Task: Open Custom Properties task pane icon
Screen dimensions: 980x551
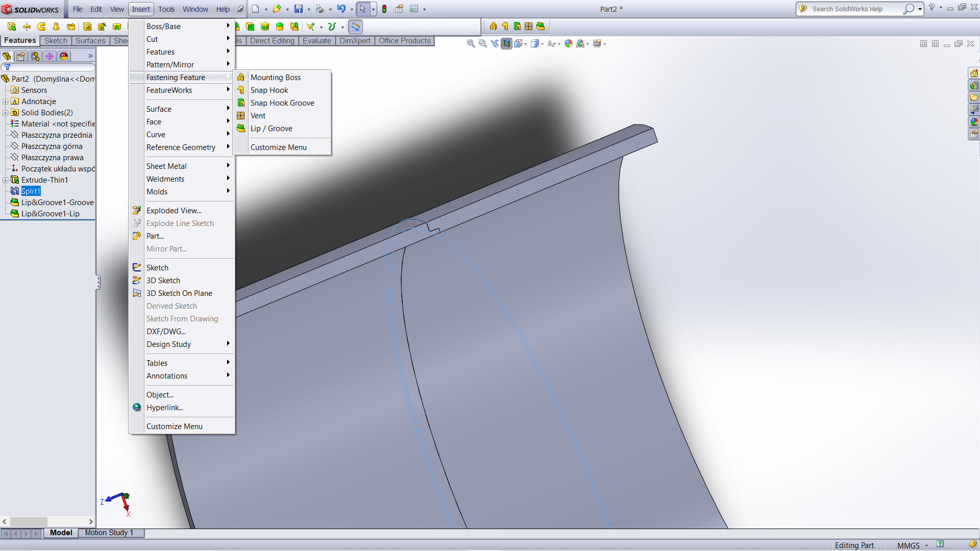Action: click(974, 134)
